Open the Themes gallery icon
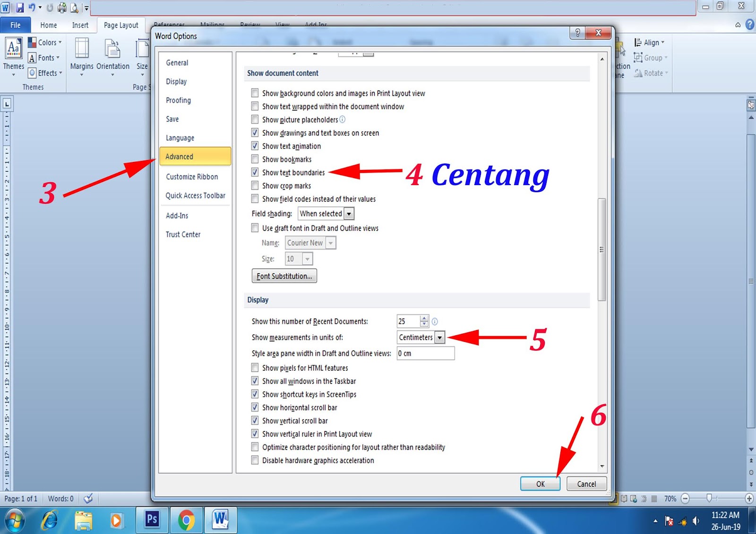 13,49
